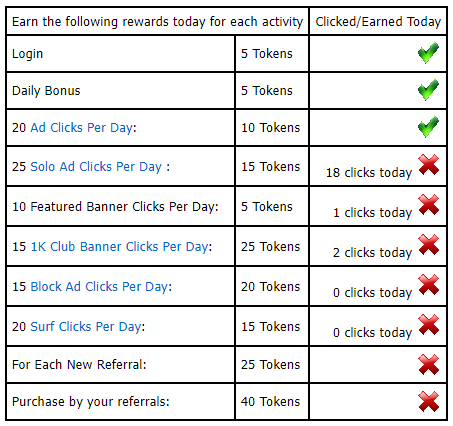Viewport: 453px width, 426px height.
Task: Click red X for Each New Referral row
Action: click(x=429, y=365)
